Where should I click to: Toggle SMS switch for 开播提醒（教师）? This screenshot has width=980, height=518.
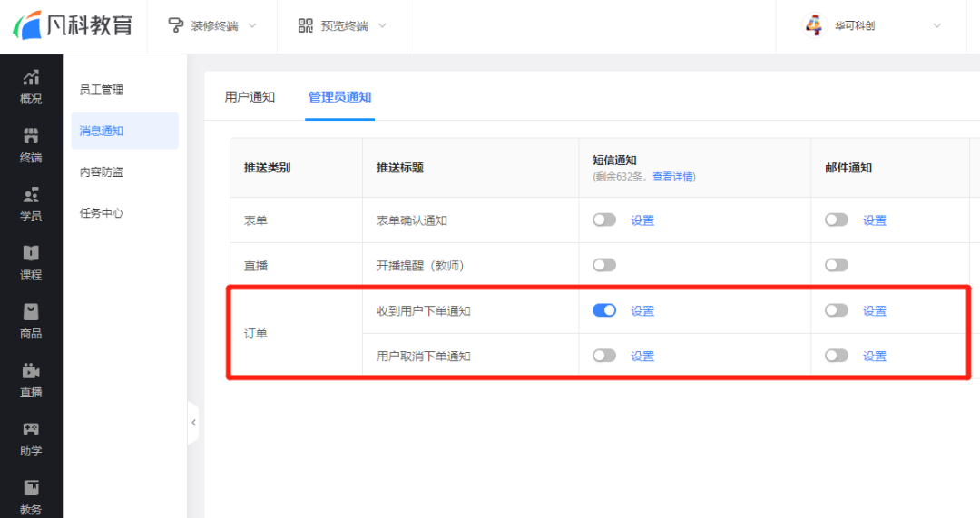coord(604,265)
